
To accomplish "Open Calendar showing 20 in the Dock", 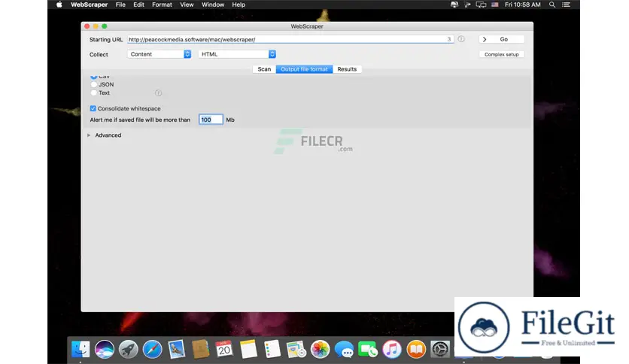I will pyautogui.click(x=224, y=349).
